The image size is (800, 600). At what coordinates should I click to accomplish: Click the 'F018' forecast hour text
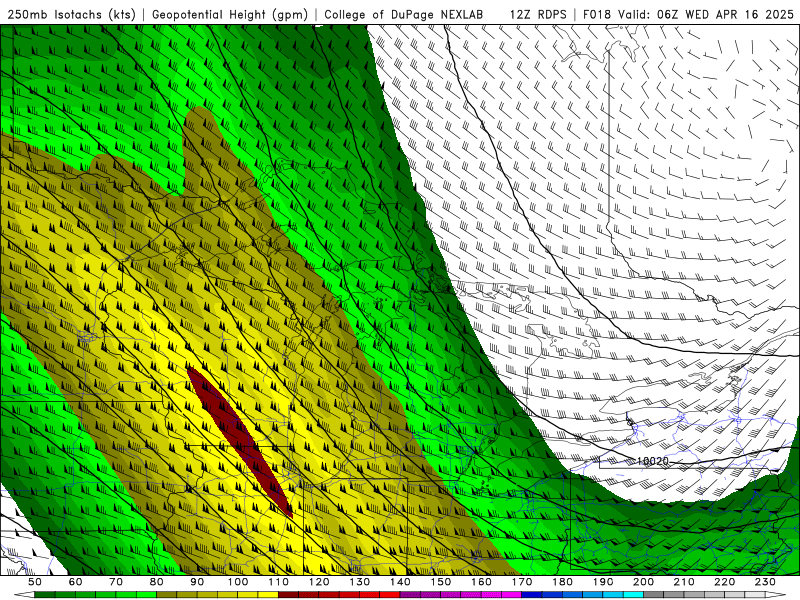pyautogui.click(x=597, y=14)
